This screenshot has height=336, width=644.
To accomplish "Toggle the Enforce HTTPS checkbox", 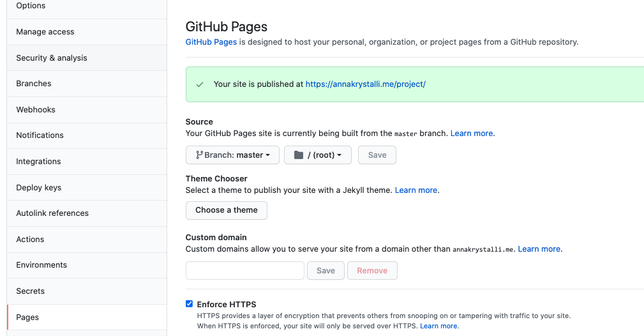I will 189,304.
